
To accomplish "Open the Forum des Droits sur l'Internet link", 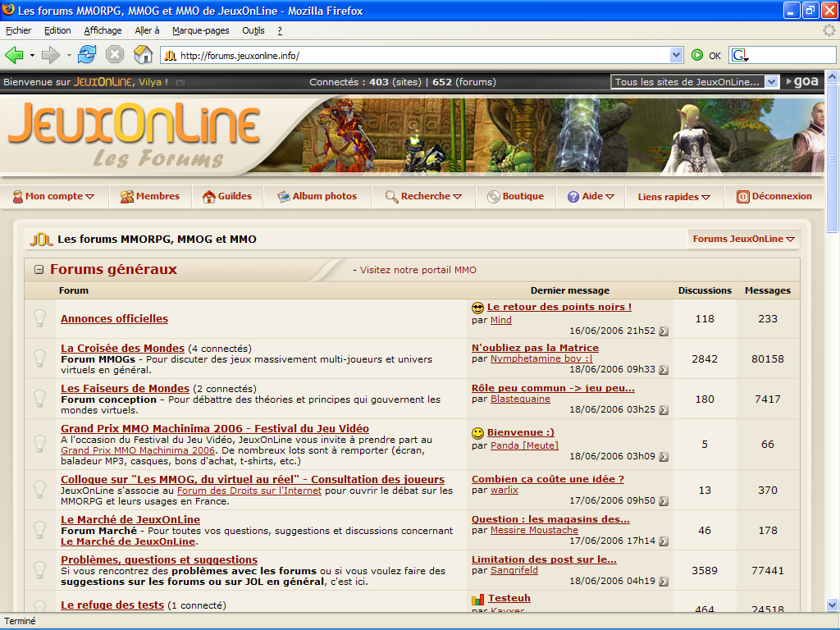I will (x=249, y=491).
